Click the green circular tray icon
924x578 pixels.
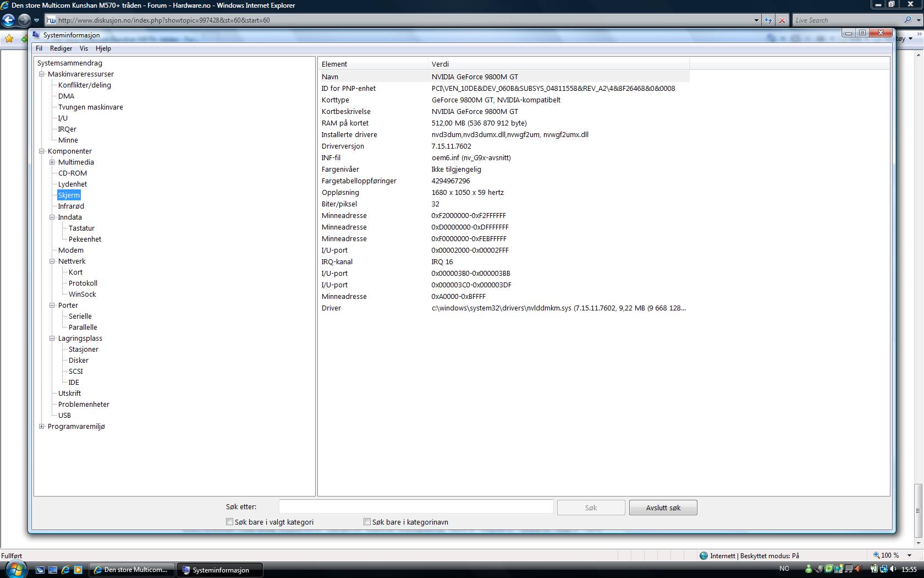[828, 569]
